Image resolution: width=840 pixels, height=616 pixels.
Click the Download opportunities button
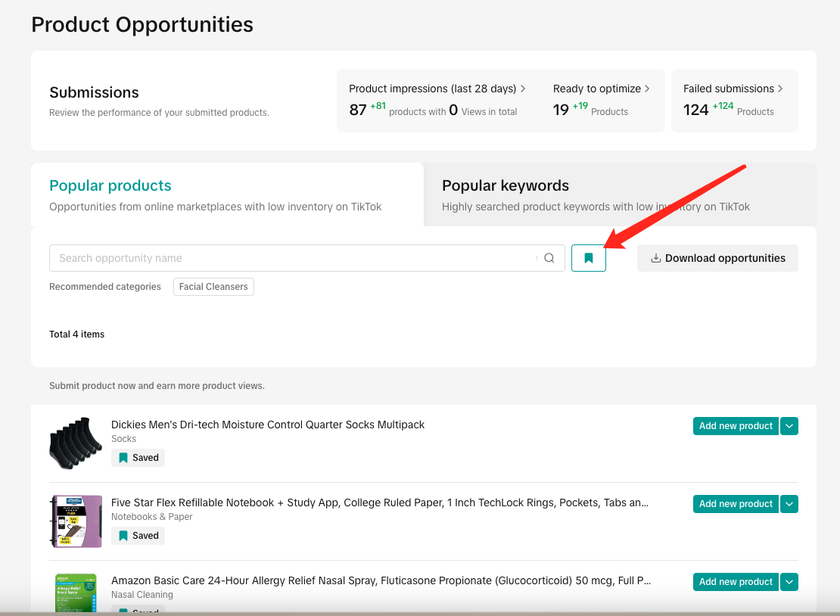click(x=717, y=258)
